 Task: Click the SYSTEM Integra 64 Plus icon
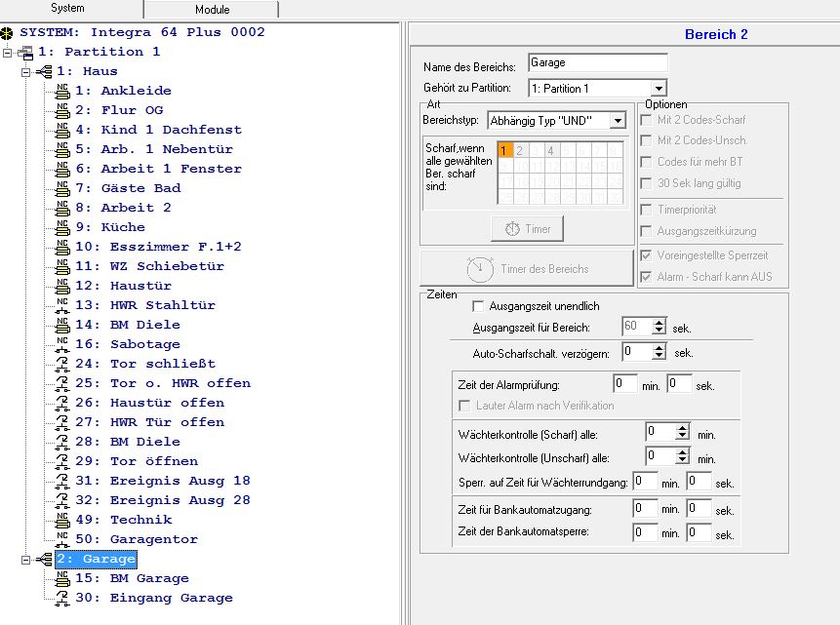(9, 32)
